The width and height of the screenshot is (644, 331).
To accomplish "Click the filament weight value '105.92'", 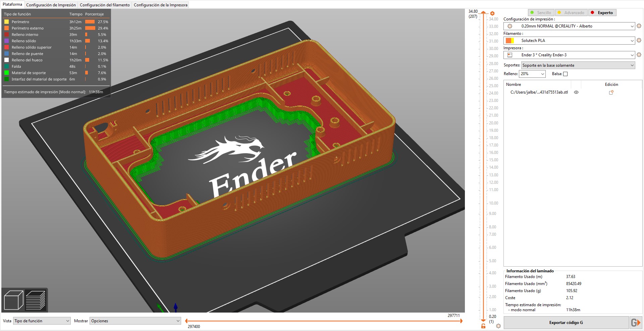I will pos(572,291).
